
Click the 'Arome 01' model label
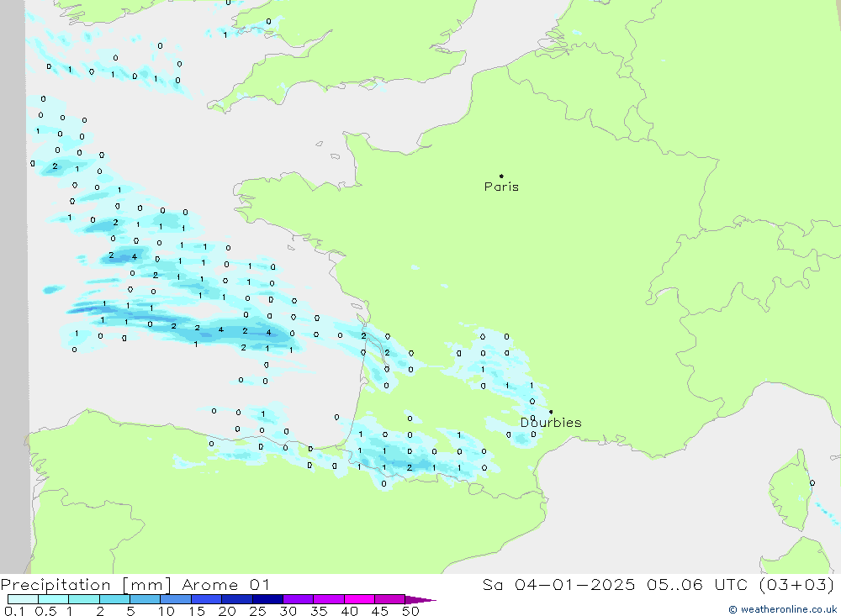(225, 585)
